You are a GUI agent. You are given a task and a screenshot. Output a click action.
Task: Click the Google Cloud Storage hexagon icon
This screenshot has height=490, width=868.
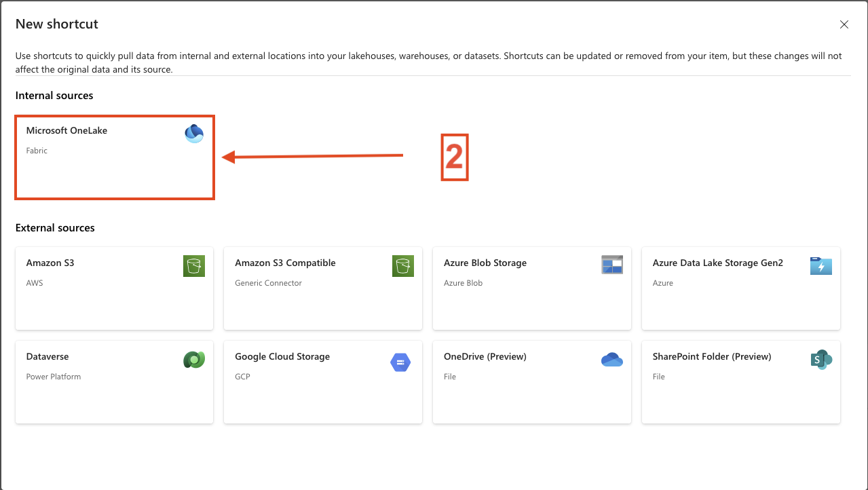tap(400, 362)
